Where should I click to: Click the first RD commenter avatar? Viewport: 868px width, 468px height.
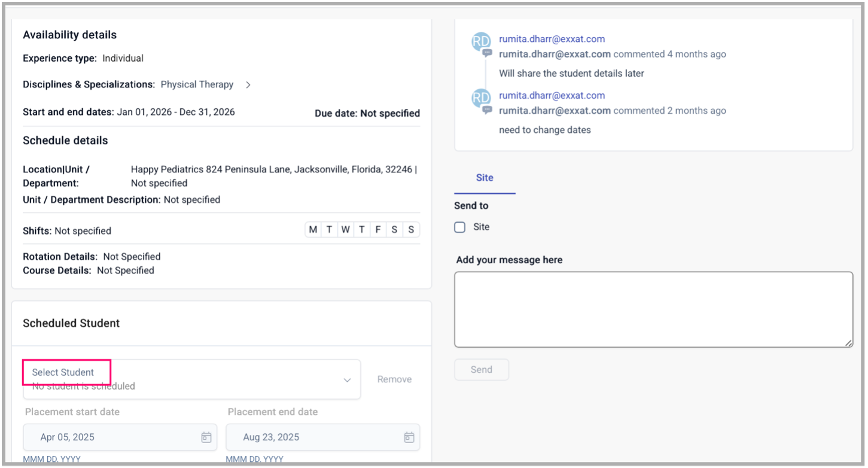pyautogui.click(x=481, y=41)
